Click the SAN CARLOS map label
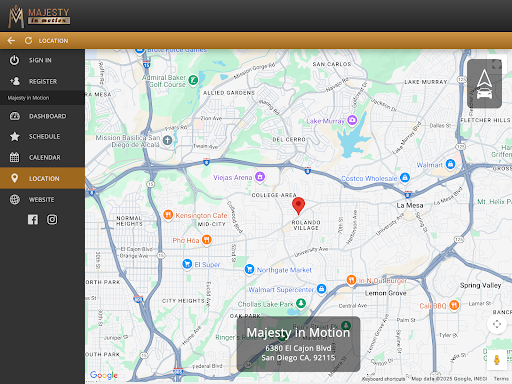 332,64
